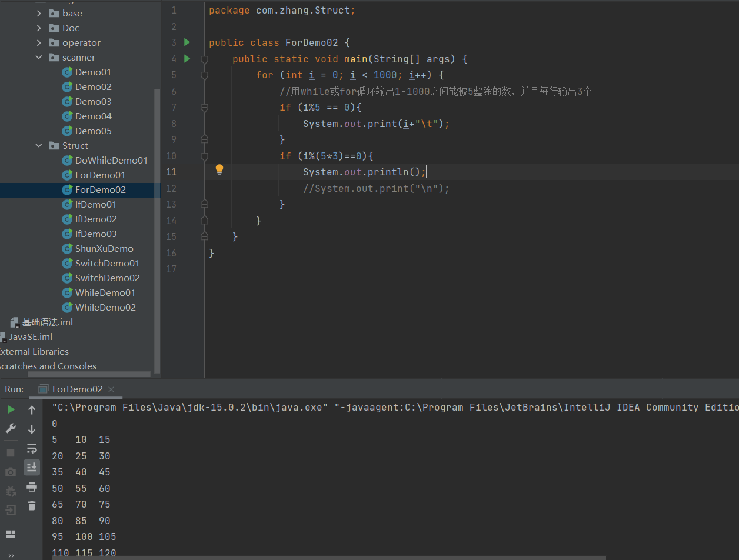Run class ForDemo02 from line 3 gutter arrow
739x560 pixels.
pyautogui.click(x=187, y=42)
